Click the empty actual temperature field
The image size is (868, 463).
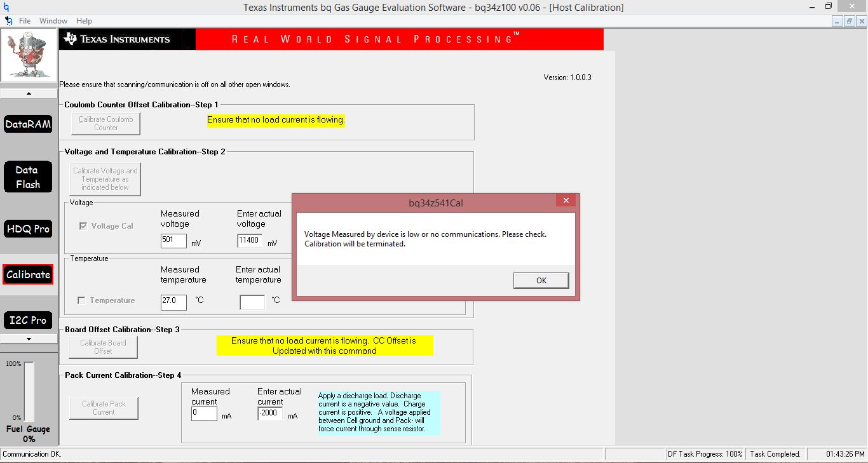coord(252,302)
